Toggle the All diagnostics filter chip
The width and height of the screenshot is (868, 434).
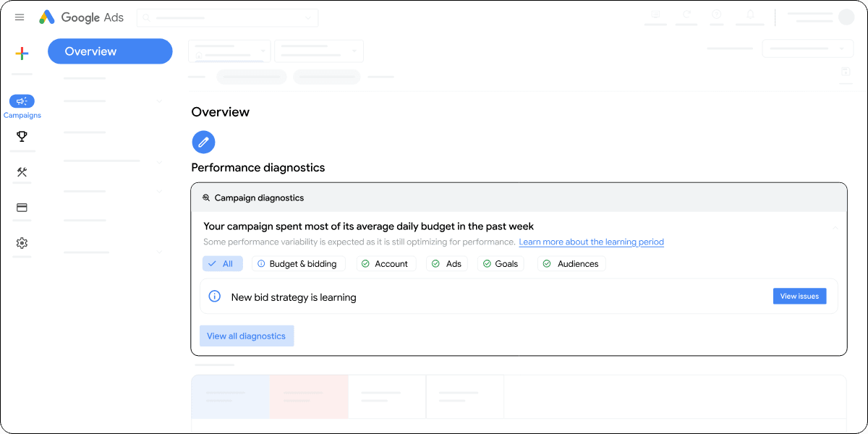tap(222, 263)
